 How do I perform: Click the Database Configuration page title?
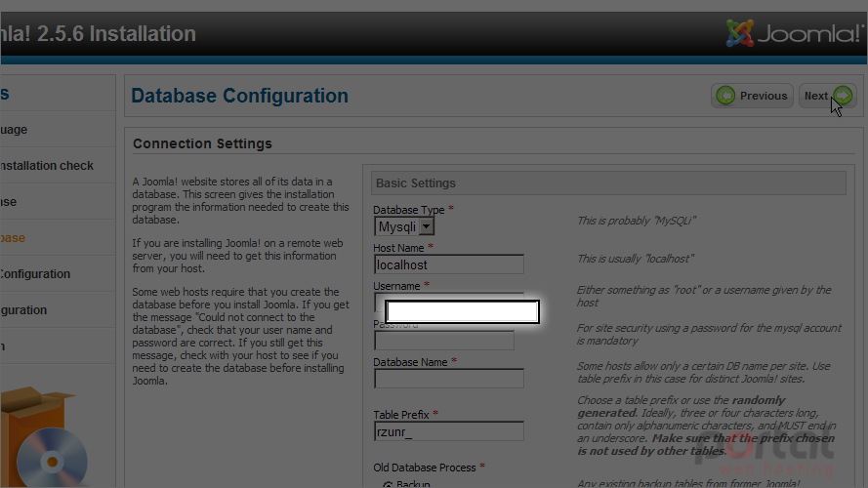coord(239,96)
